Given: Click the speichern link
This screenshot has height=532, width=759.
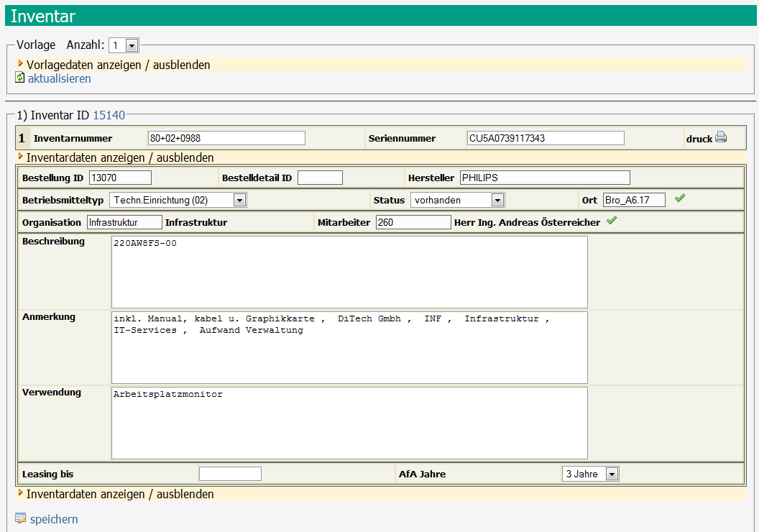Looking at the screenshot, I should [x=54, y=519].
